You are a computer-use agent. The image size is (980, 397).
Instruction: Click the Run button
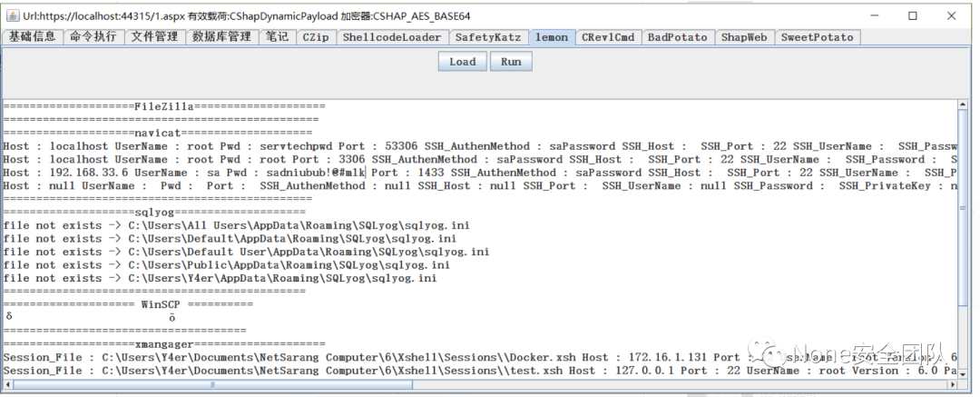point(511,62)
